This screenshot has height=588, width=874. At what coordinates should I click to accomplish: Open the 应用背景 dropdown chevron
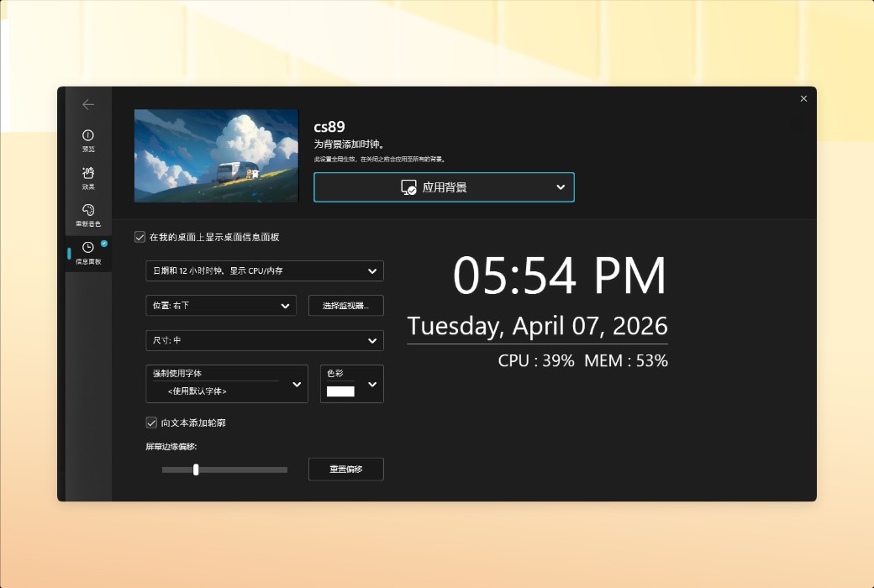(561, 186)
